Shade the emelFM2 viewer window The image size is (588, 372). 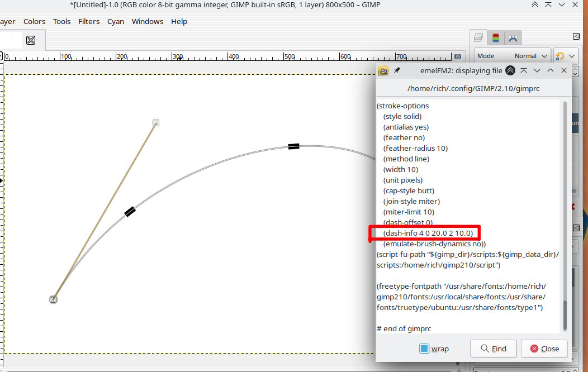pos(524,70)
